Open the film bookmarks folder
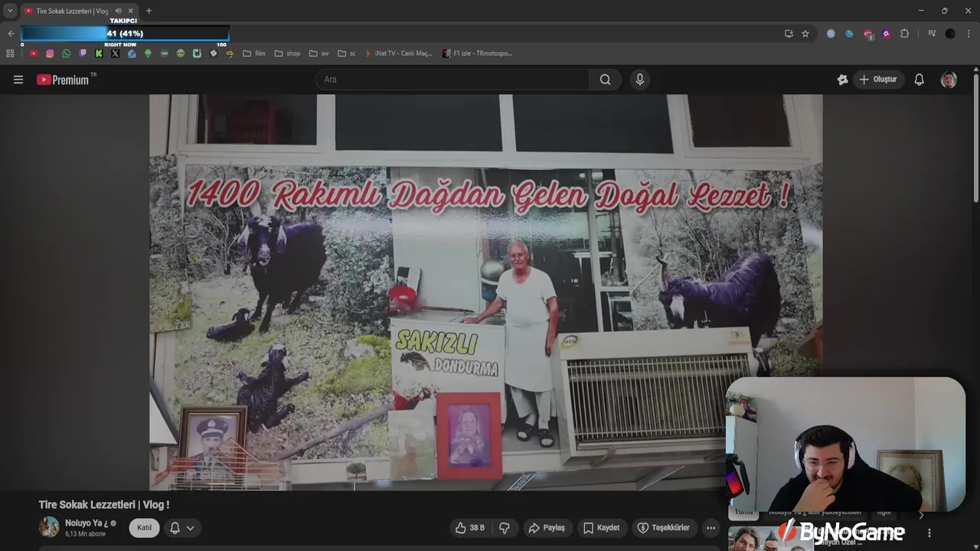 (x=253, y=54)
